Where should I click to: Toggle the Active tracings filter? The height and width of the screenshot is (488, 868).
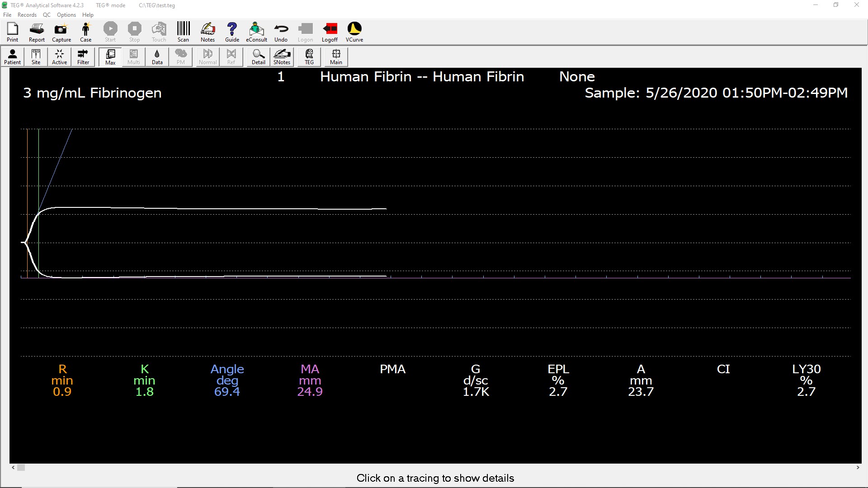pyautogui.click(x=59, y=57)
